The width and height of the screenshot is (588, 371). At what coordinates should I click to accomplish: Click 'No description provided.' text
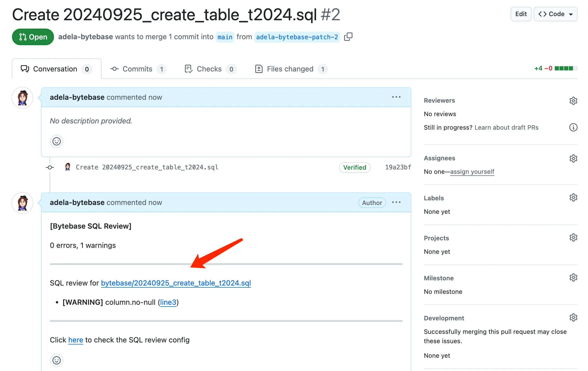(91, 121)
